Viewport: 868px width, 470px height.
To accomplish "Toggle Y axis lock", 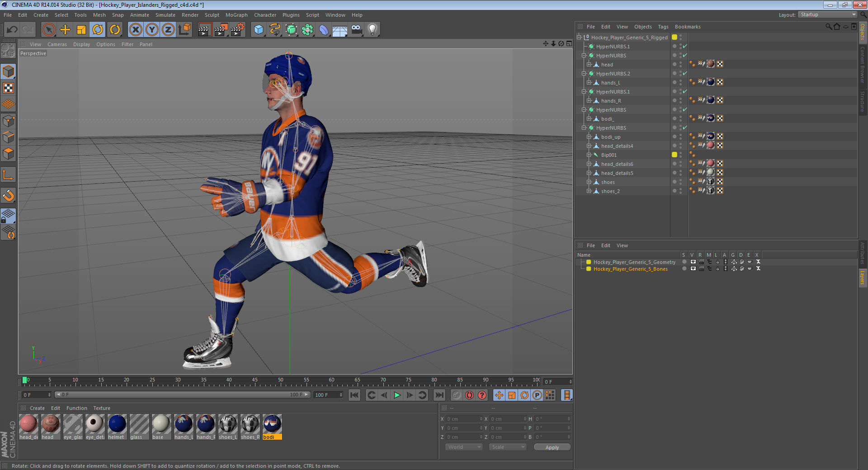I will point(152,30).
